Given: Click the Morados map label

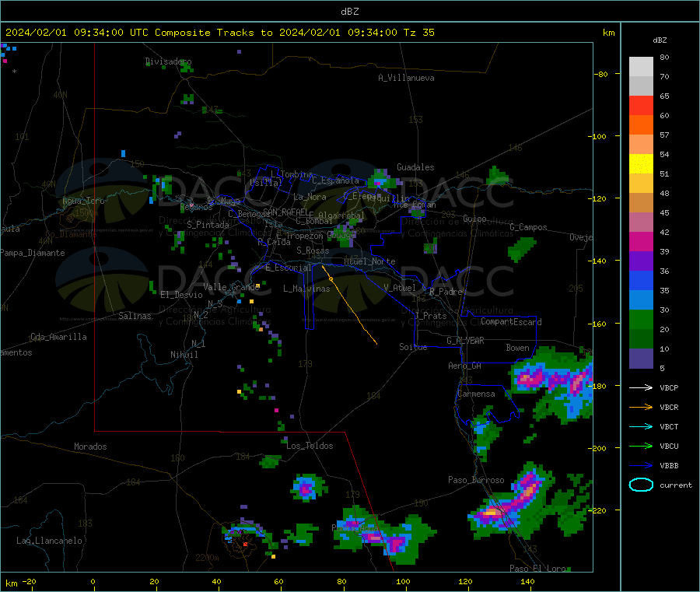Looking at the screenshot, I should [90, 447].
